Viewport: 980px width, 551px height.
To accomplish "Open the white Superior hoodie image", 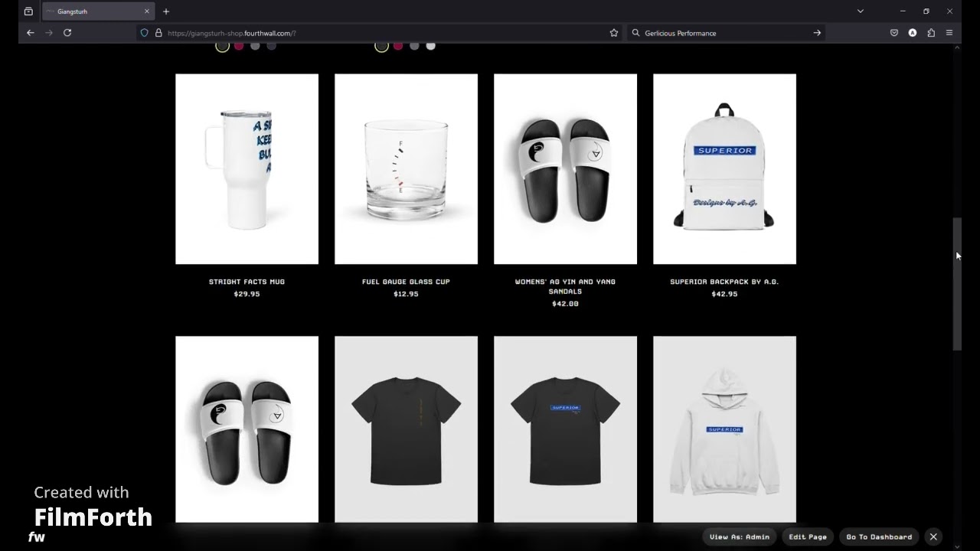I will [724, 429].
